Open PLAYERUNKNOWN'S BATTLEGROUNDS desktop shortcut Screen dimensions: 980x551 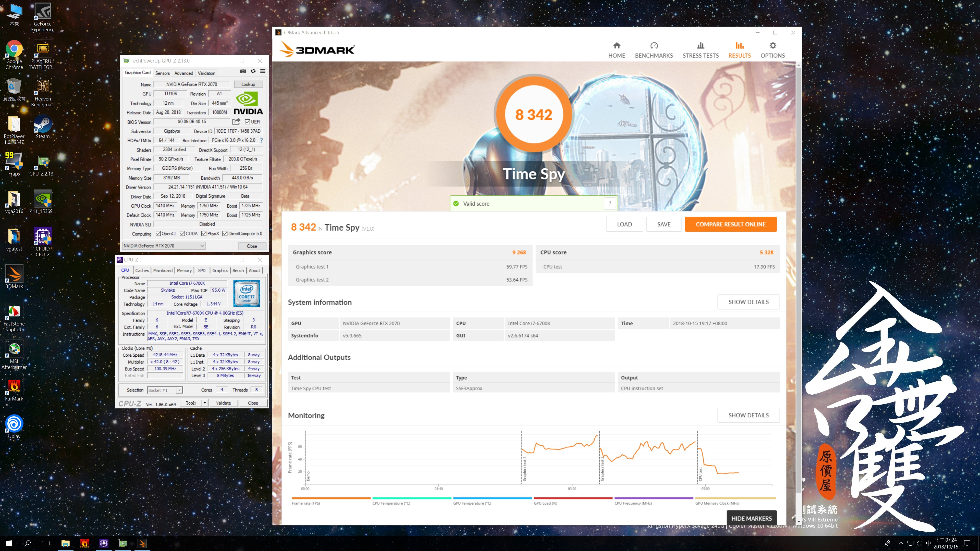coord(43,55)
